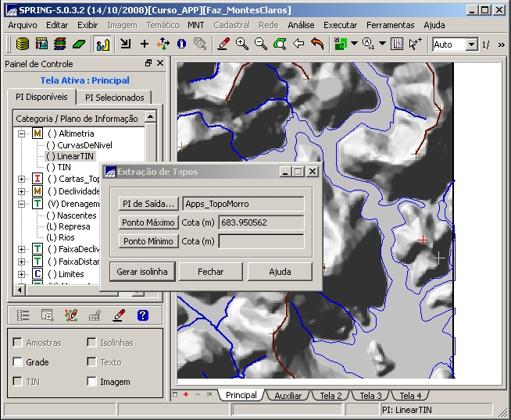511x420 pixels.
Task: Select the red undo arrow icon
Action: coord(317,44)
